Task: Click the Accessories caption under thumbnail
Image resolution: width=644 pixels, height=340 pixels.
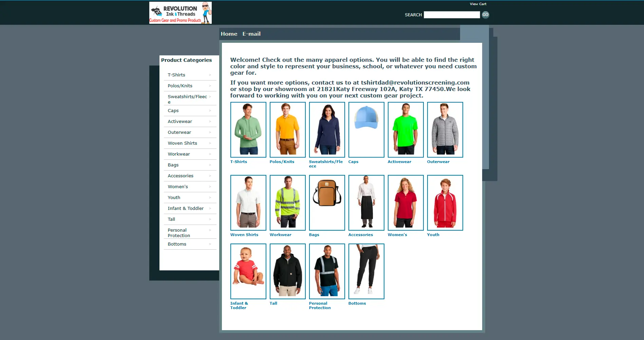Action: tap(361, 235)
